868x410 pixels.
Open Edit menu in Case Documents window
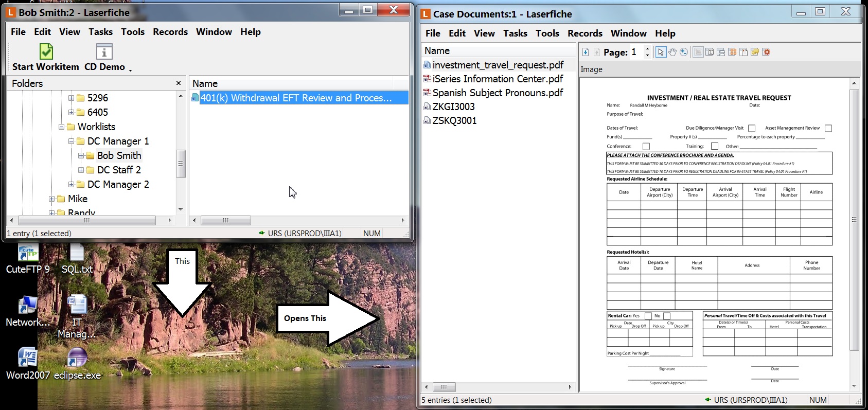point(457,33)
